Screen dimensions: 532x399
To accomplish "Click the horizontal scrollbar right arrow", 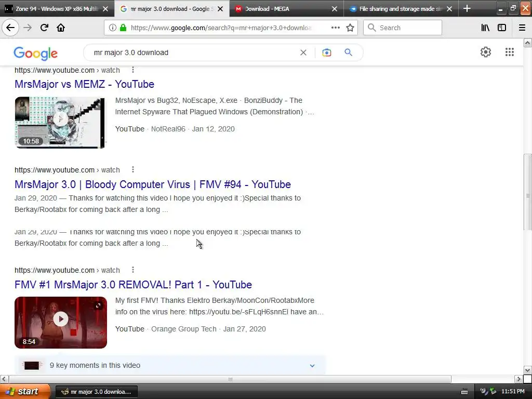I will tap(518, 379).
